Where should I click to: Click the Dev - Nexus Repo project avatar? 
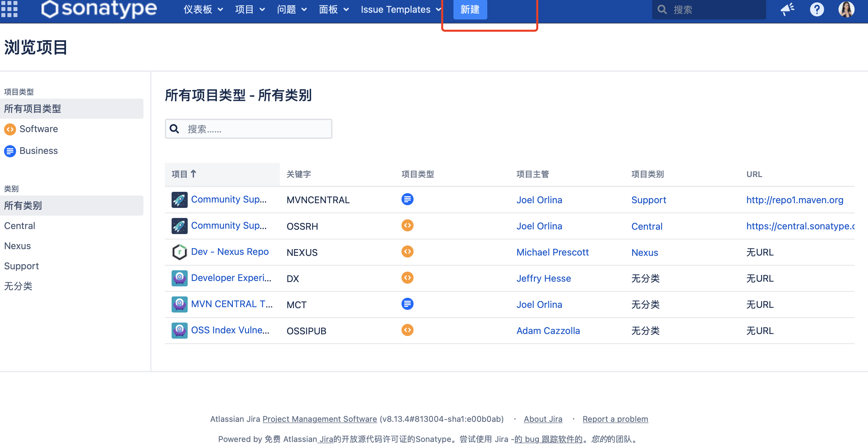[x=179, y=252]
